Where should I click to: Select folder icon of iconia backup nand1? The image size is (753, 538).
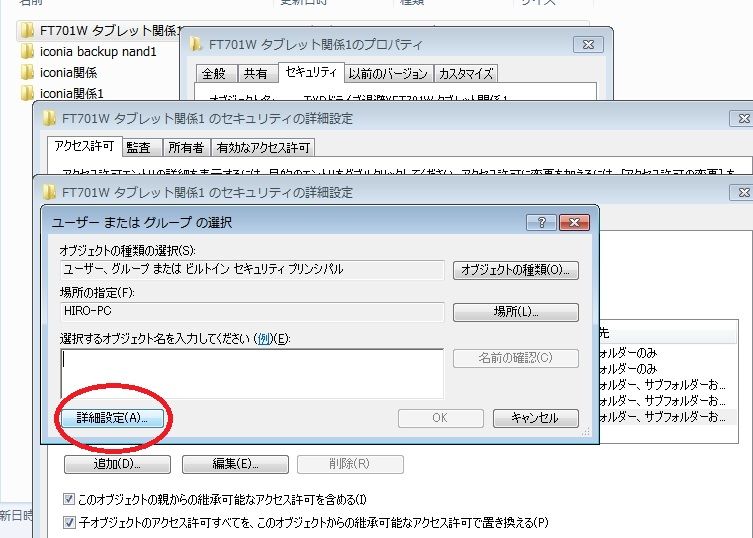pyautogui.click(x=27, y=51)
